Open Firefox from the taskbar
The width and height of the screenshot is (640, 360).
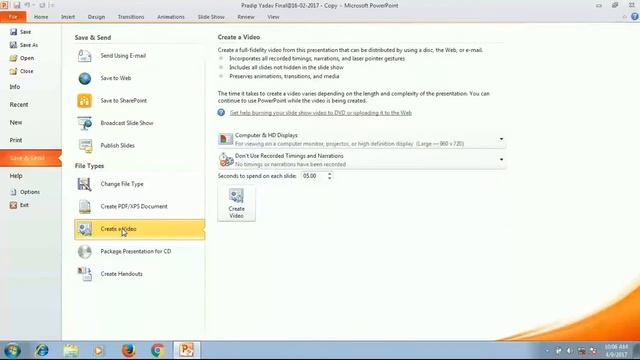click(129, 350)
